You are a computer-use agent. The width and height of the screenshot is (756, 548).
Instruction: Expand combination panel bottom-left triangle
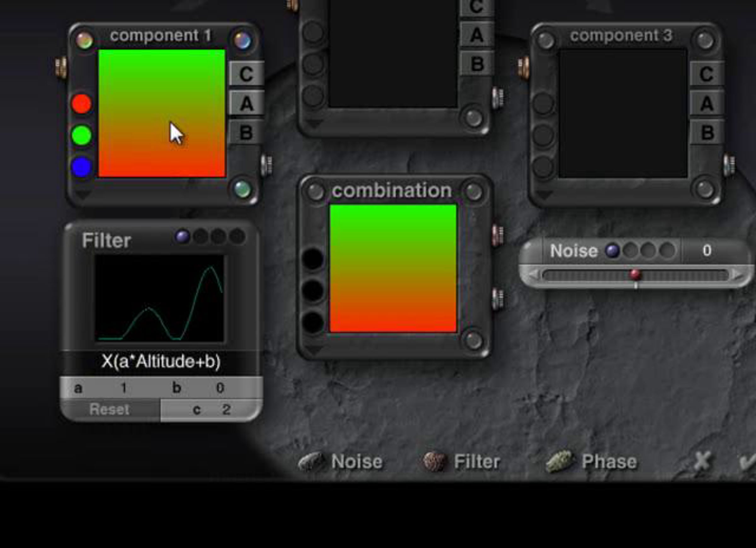tap(313, 350)
